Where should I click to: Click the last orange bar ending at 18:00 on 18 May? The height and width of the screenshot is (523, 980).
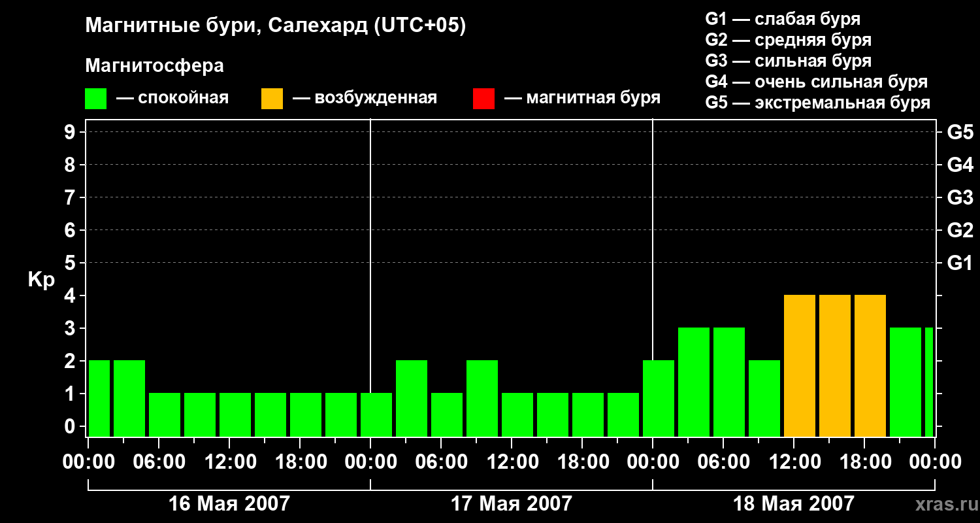[x=870, y=365]
